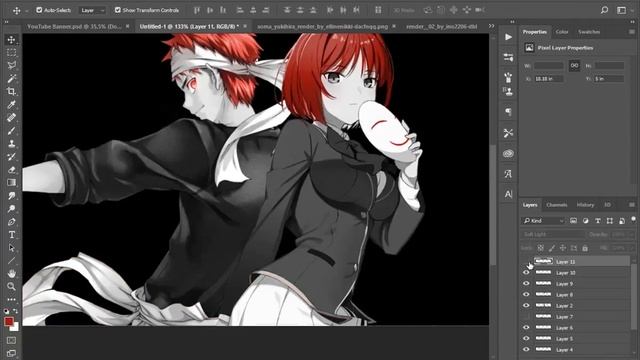The image size is (640, 360).
Task: Expand the hidden document tabs chevron
Action: point(491,26)
